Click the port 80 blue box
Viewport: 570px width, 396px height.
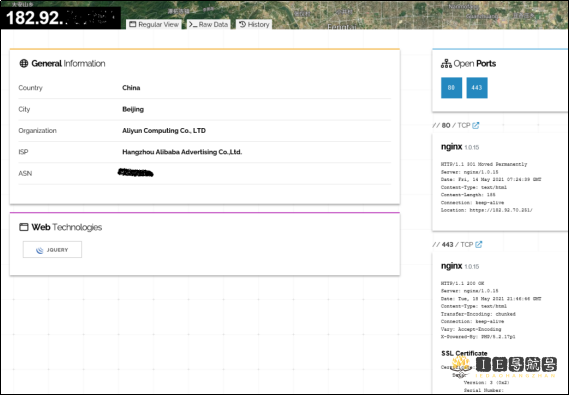[451, 88]
